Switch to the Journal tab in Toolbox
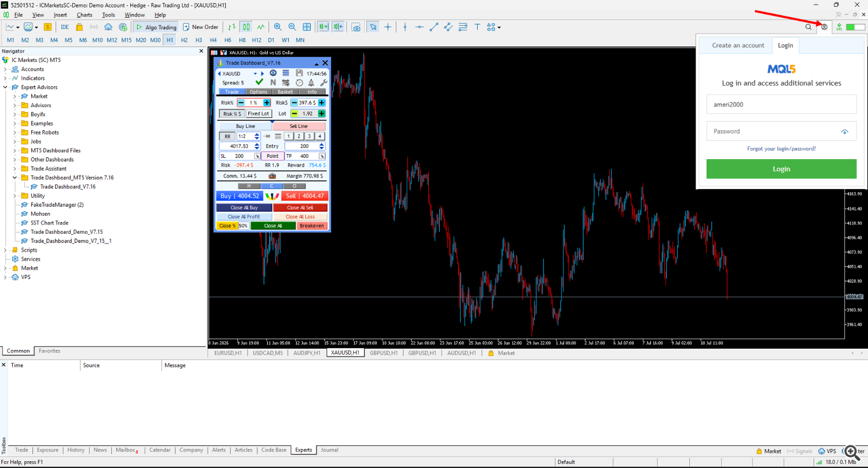This screenshot has width=868, height=468. pyautogui.click(x=329, y=450)
